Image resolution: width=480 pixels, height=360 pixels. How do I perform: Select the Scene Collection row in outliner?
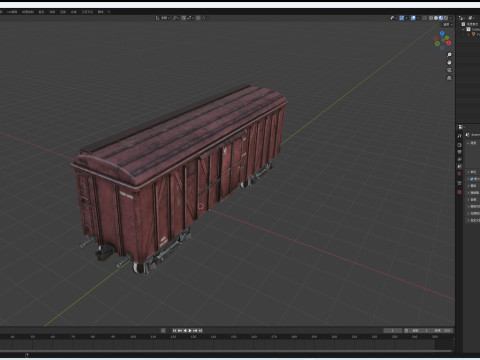pos(471,24)
